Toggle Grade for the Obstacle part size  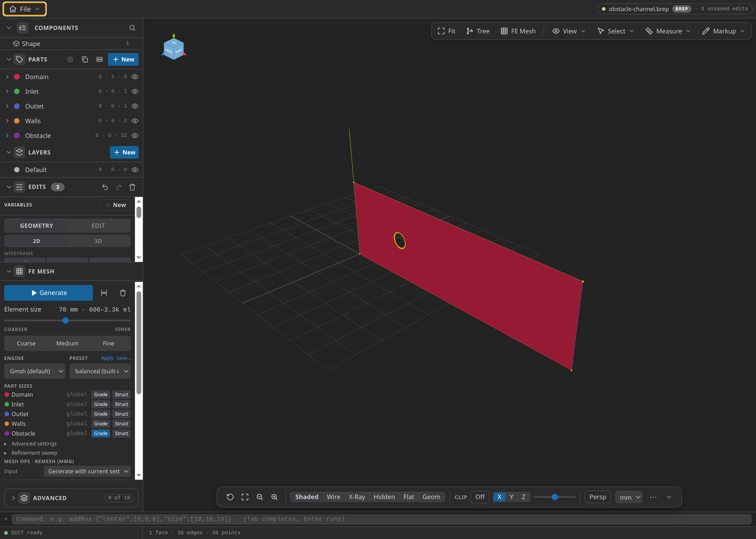101,433
